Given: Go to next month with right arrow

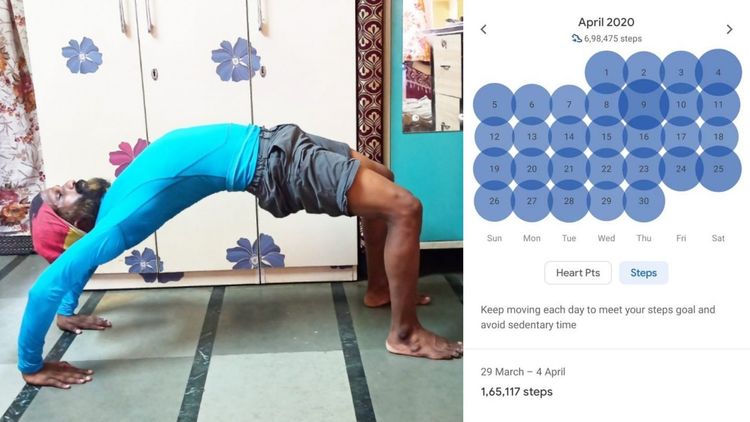Looking at the screenshot, I should [729, 30].
